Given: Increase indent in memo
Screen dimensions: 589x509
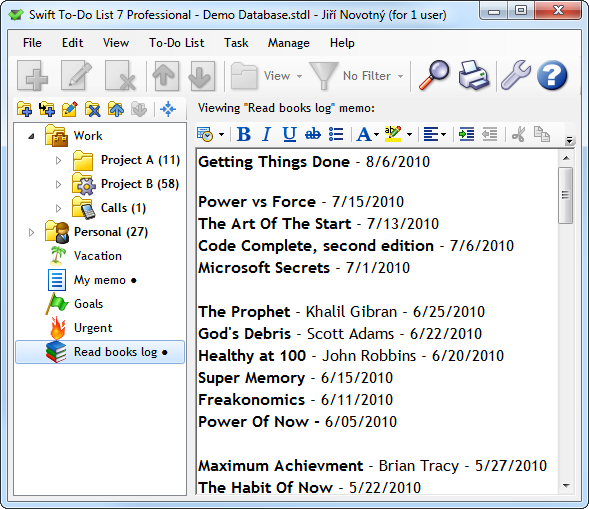Looking at the screenshot, I should (467, 134).
